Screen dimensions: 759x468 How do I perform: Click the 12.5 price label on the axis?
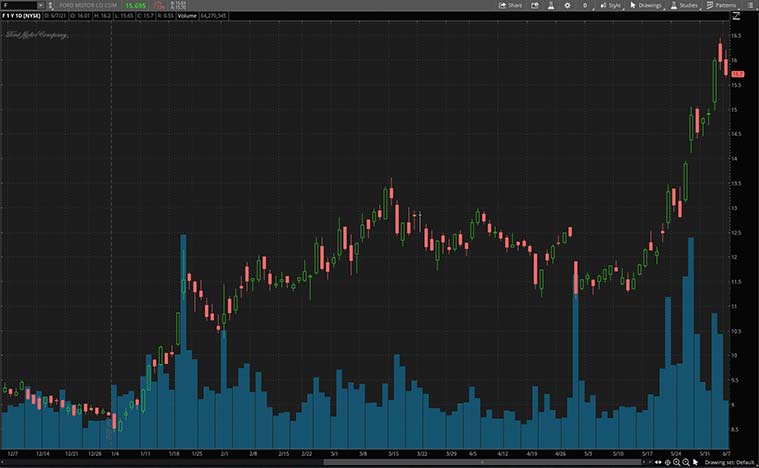(x=736, y=233)
